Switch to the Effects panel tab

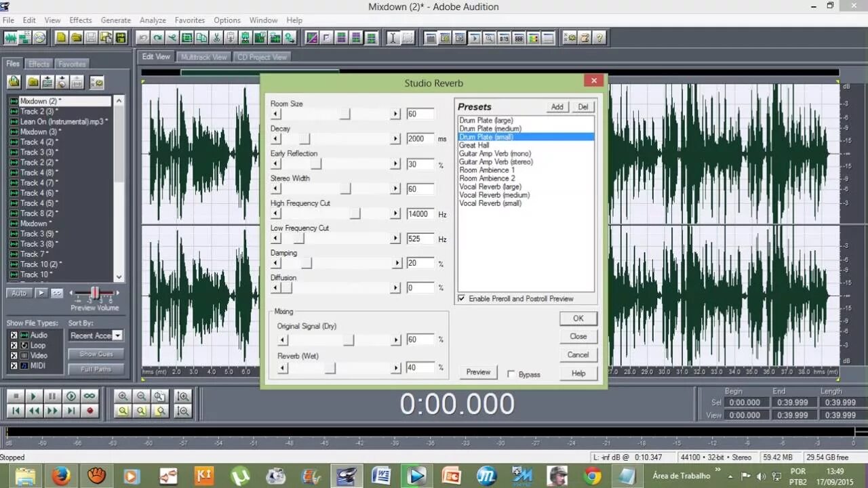39,64
